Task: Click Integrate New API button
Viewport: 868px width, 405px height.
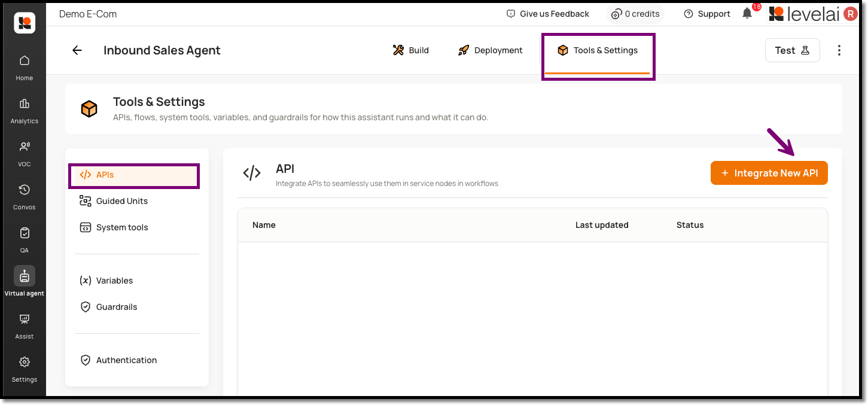Action: click(x=769, y=173)
